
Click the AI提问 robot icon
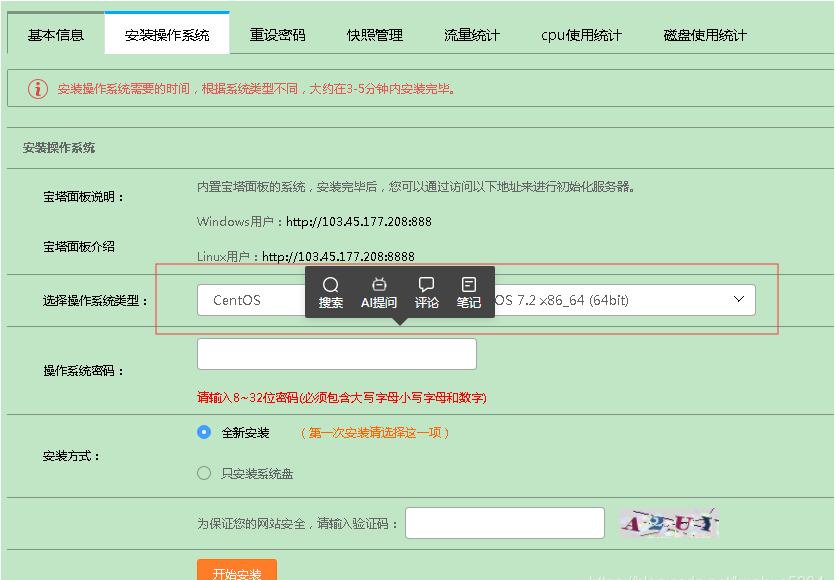coord(379,285)
